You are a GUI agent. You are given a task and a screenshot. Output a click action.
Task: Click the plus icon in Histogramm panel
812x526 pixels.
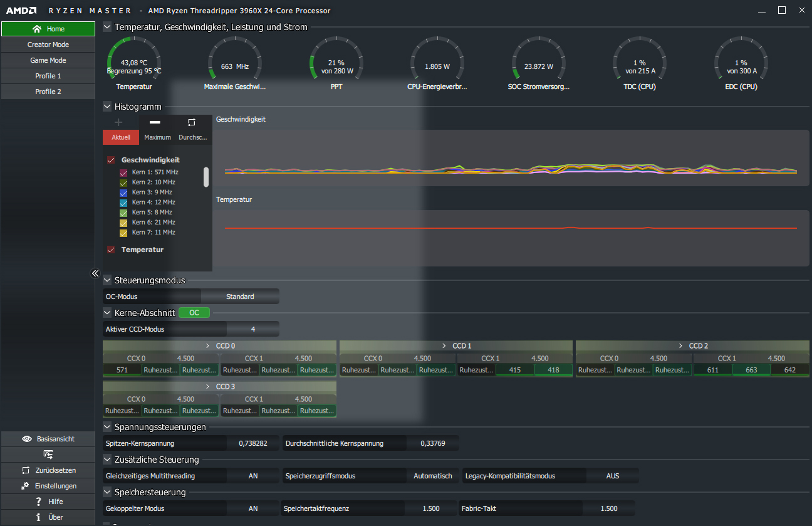click(x=118, y=122)
